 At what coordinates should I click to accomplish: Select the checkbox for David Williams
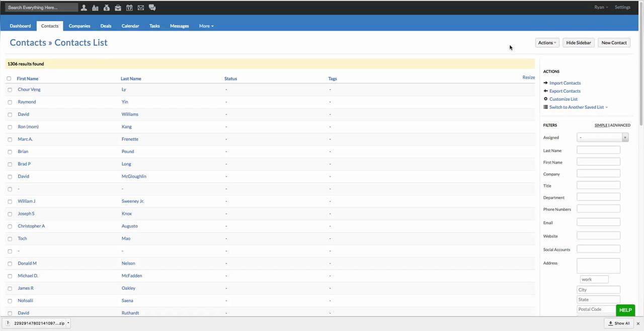pyautogui.click(x=10, y=114)
